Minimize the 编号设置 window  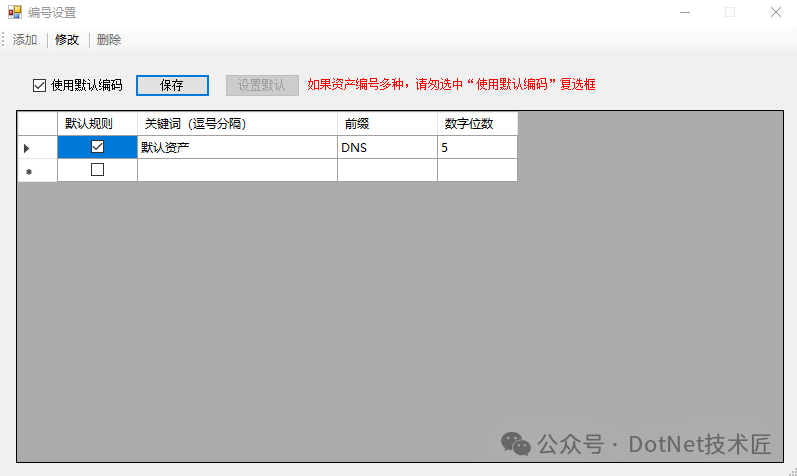coord(685,12)
